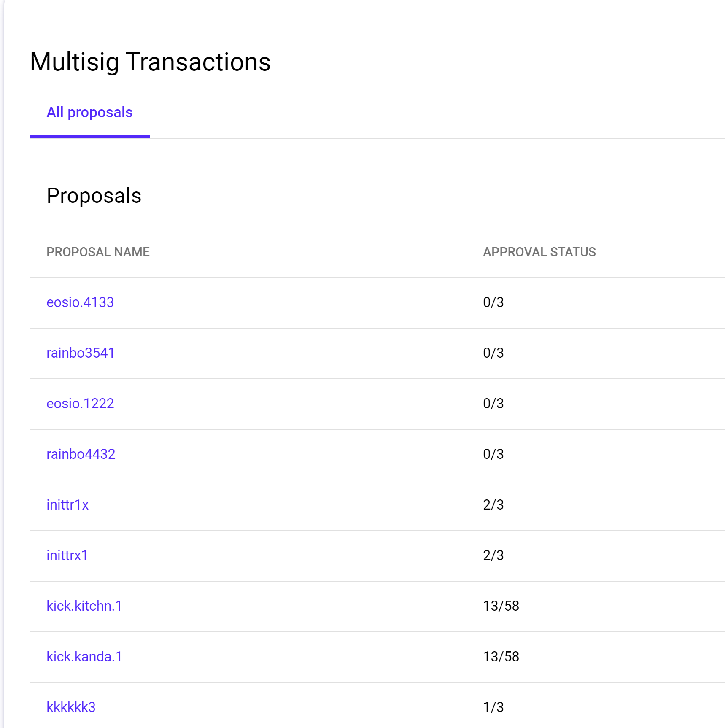The height and width of the screenshot is (728, 725).
Task: Click the 0/3 status for rainbo4432
Action: coord(493,454)
